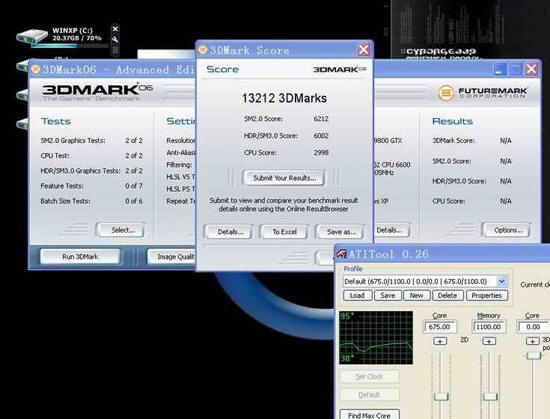
Task: Click Save in the ATITool profile section
Action: pos(388,295)
